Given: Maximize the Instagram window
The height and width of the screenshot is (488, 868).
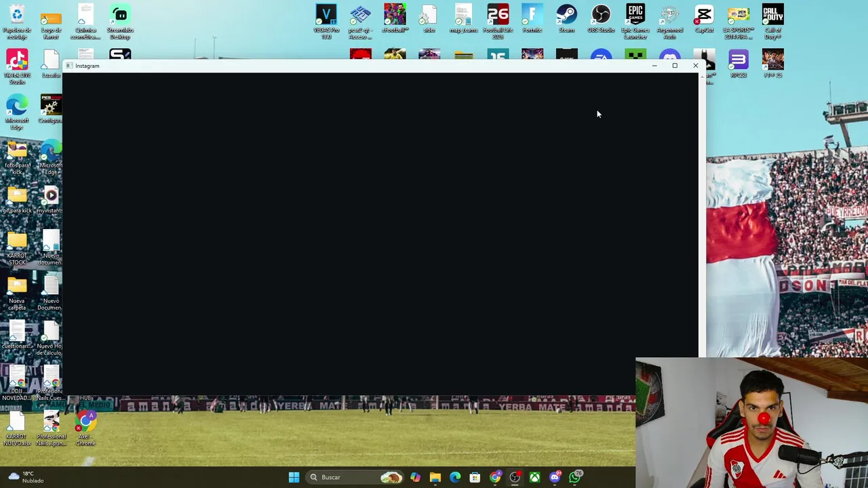Looking at the screenshot, I should click(675, 66).
